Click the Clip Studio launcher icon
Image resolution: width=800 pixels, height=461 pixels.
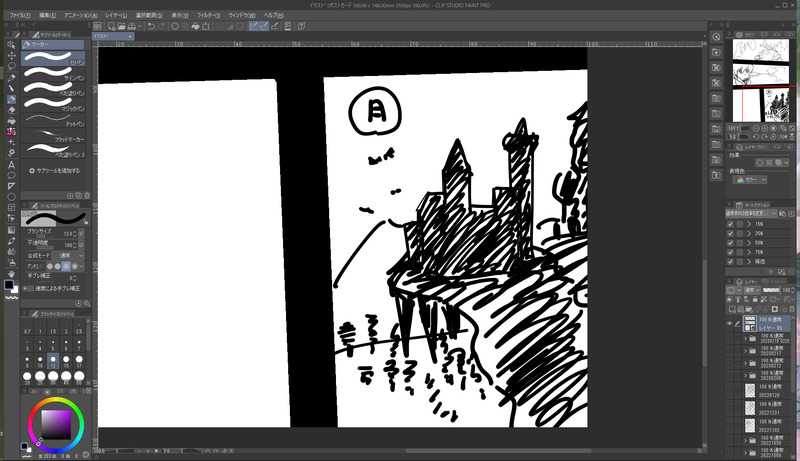pos(97,25)
